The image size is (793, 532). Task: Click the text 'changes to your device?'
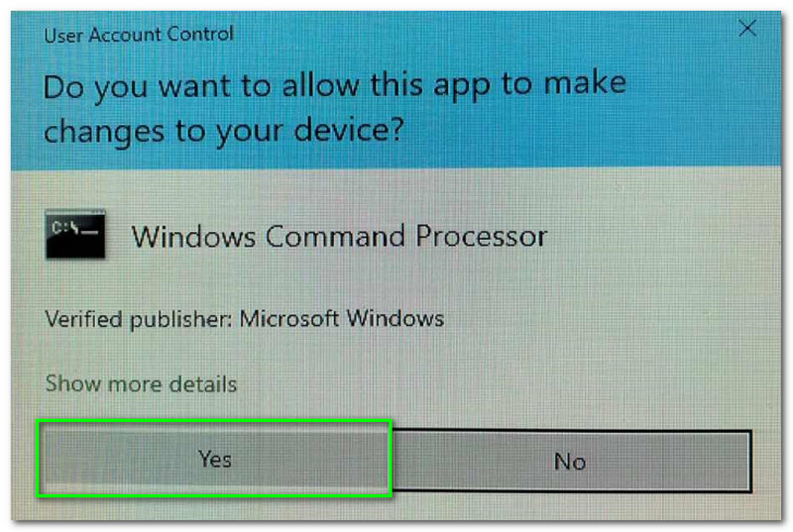(224, 131)
